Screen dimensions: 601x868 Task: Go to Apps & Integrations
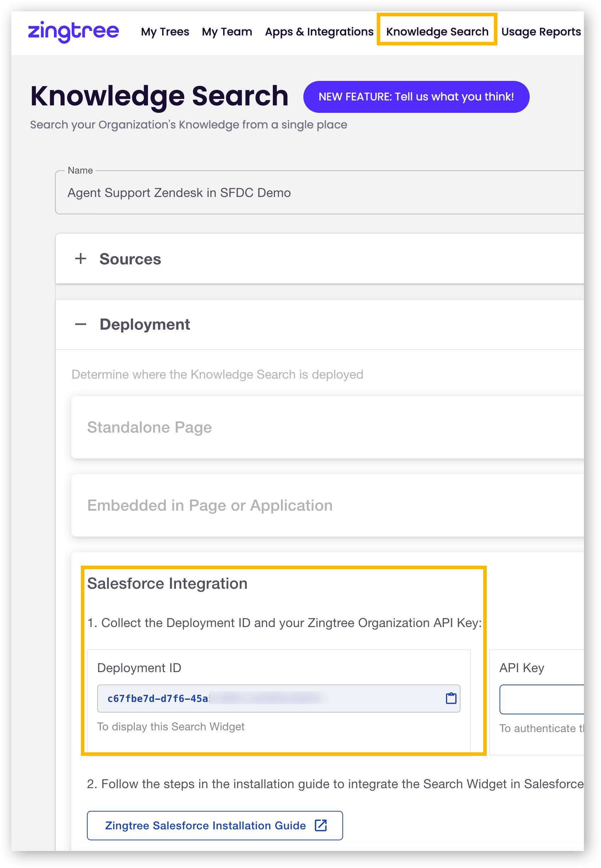[319, 32]
